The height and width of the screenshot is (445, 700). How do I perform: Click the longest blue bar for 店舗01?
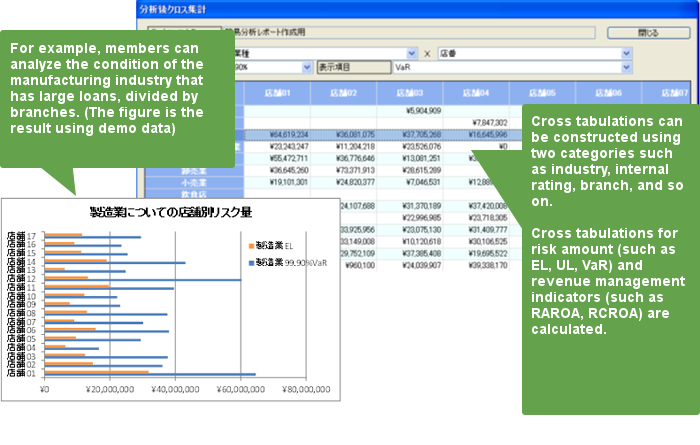(150, 375)
